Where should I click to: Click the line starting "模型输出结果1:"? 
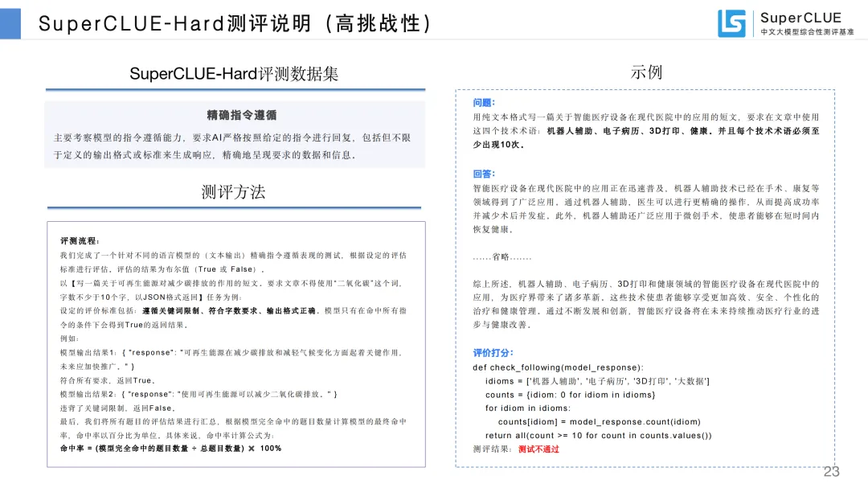pos(232,352)
